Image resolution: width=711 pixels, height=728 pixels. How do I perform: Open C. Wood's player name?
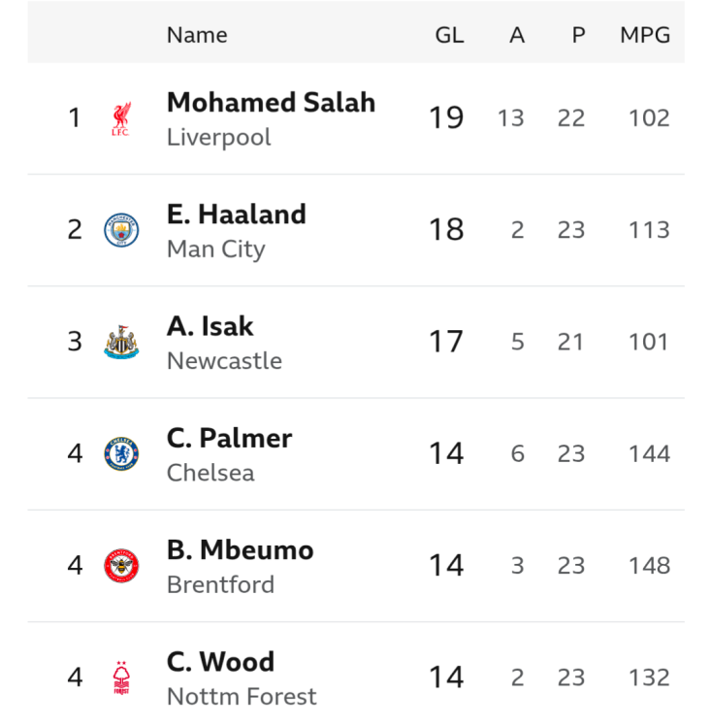tap(220, 662)
